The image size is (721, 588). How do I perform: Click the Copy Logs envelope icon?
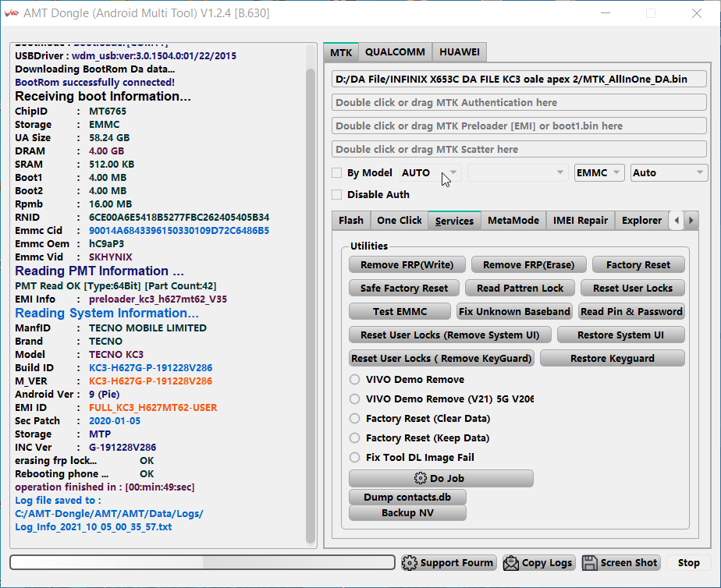(x=511, y=563)
